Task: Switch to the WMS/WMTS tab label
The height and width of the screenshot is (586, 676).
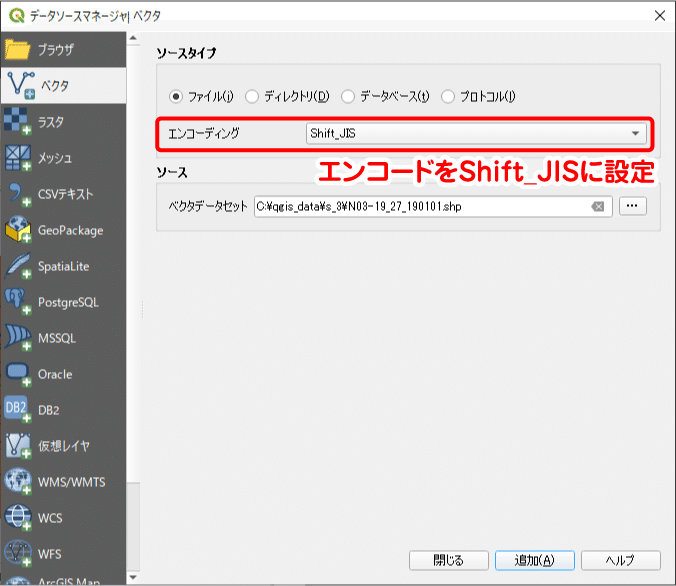Action: point(72,482)
